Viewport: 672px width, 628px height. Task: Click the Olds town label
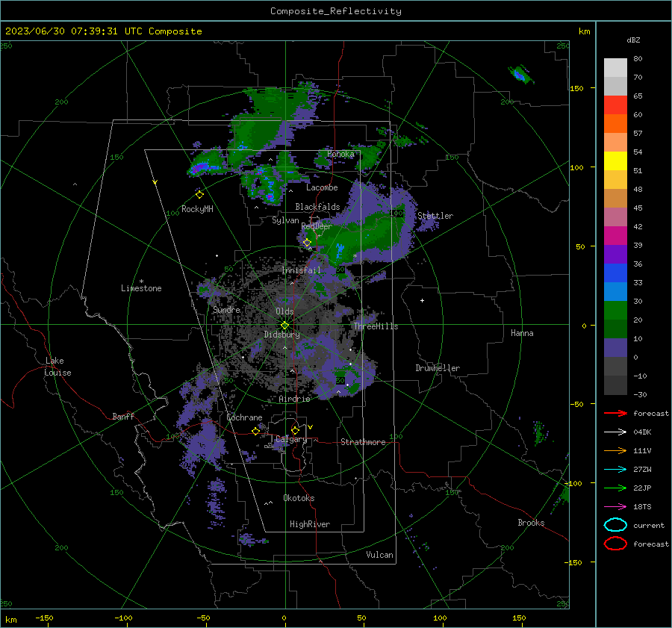tap(284, 311)
